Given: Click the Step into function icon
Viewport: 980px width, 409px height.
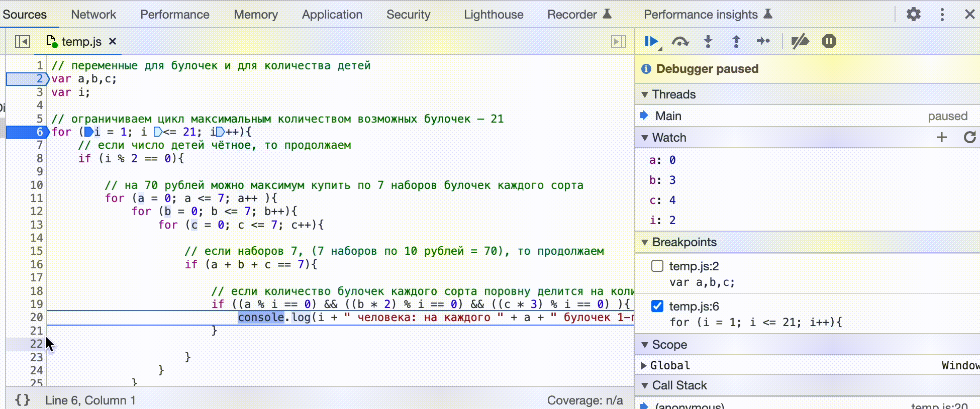Looking at the screenshot, I should pos(708,42).
